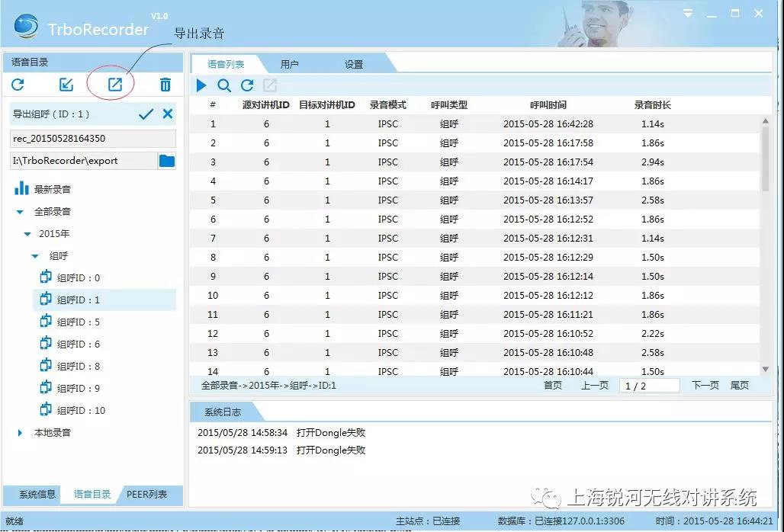Expand the 本地录音 tree node
This screenshot has height=532, width=784.
tap(21, 433)
